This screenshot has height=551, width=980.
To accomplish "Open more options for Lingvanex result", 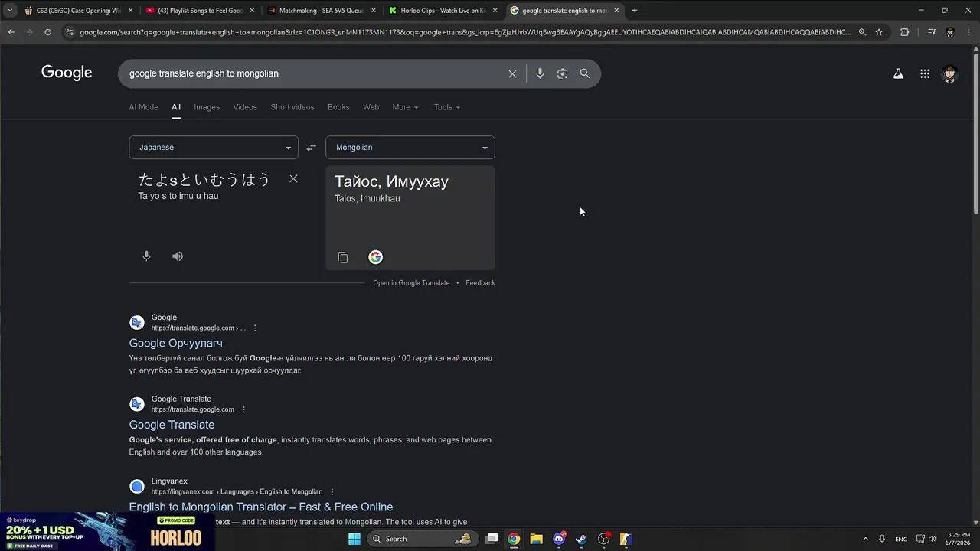I will point(332,491).
